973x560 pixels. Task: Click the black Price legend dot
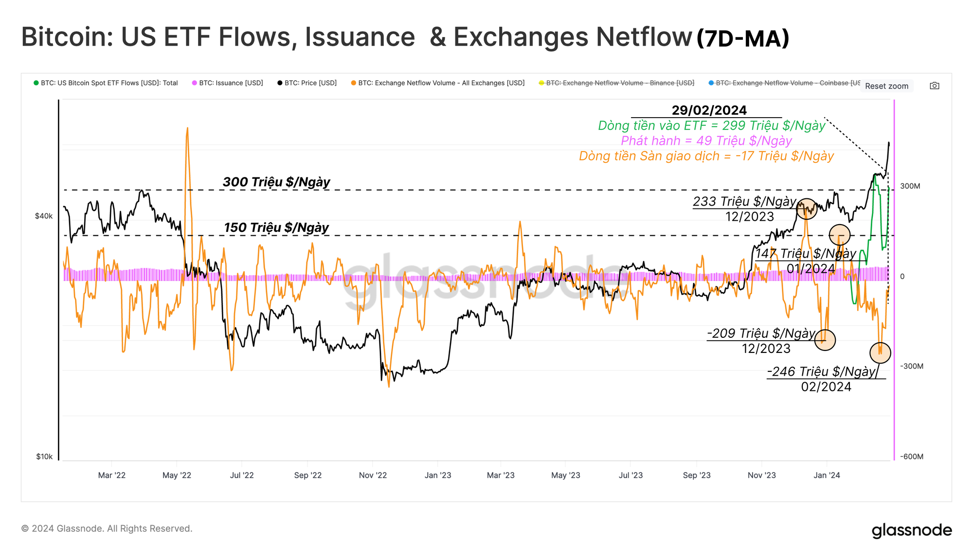pos(280,83)
